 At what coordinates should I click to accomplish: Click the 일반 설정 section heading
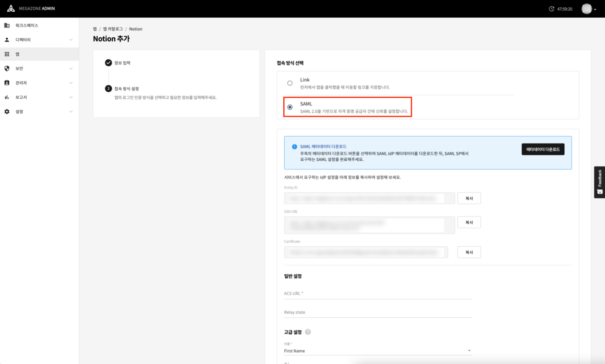coord(293,276)
